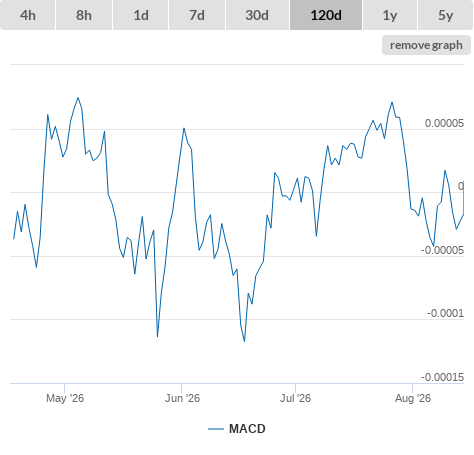
Task: Select the 5y time range tab
Action: tap(446, 15)
